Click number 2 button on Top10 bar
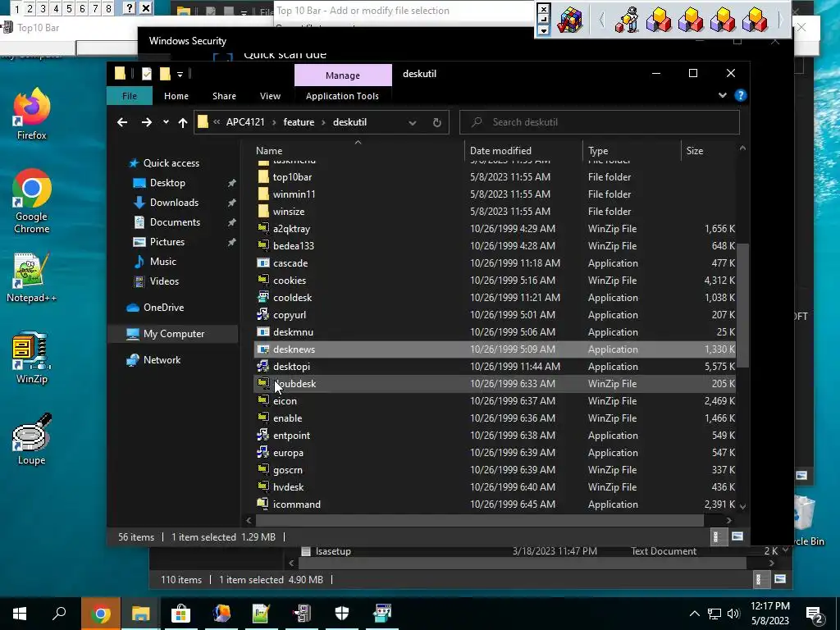Viewport: 840px width, 630px height. 30,8
